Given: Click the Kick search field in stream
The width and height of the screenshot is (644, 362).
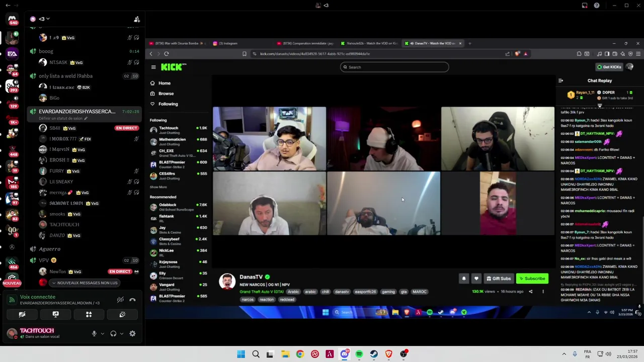Looking at the screenshot, I should [x=394, y=67].
